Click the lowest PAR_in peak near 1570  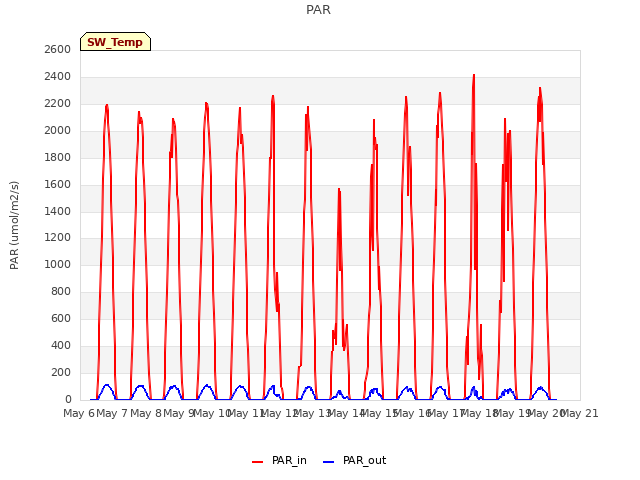click(339, 189)
